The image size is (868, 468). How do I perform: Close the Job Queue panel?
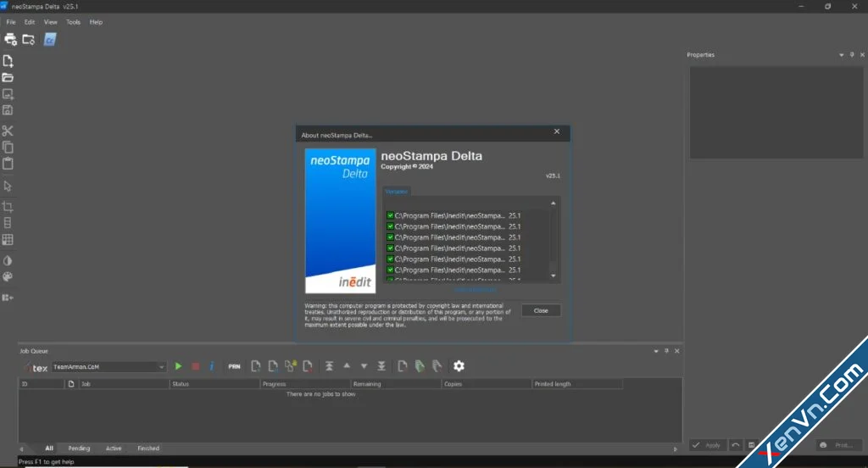tap(677, 351)
